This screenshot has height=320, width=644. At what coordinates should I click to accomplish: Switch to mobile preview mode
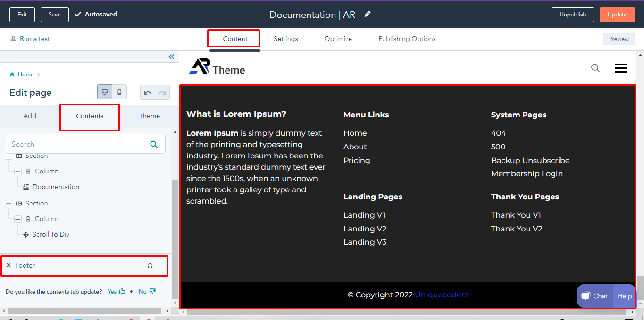pos(119,92)
